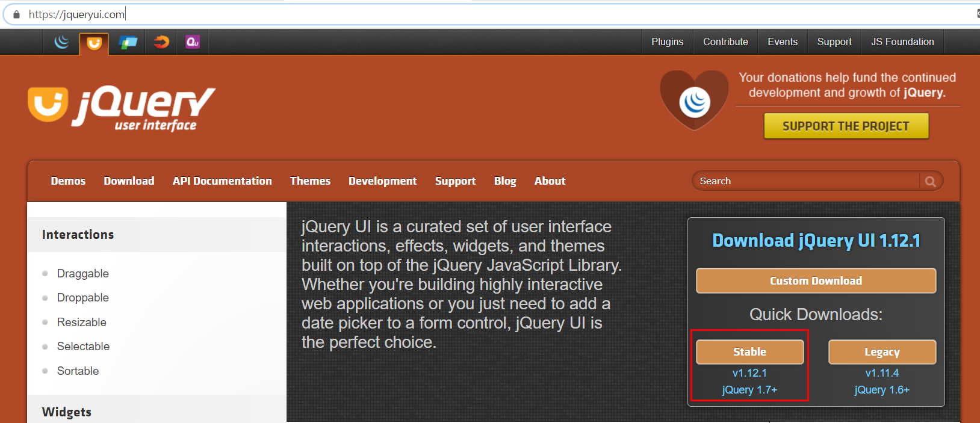Click the jQuery 1.6+ text
Screen dimensions: 980x423
click(x=882, y=390)
